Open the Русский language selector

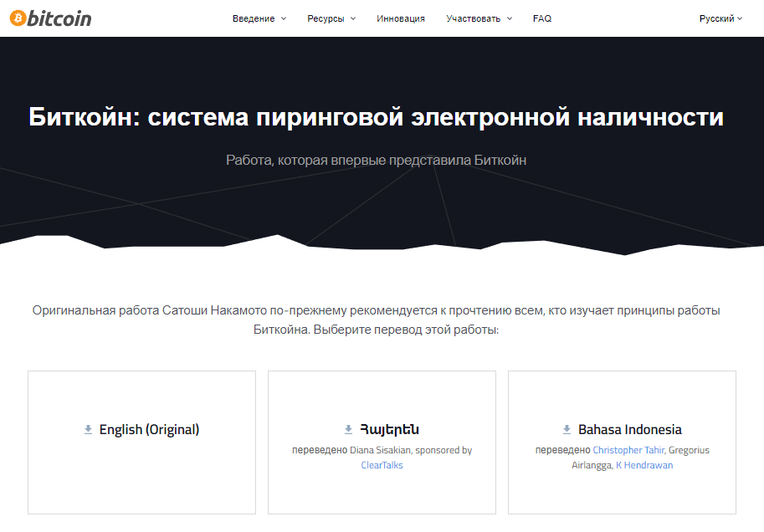click(720, 18)
